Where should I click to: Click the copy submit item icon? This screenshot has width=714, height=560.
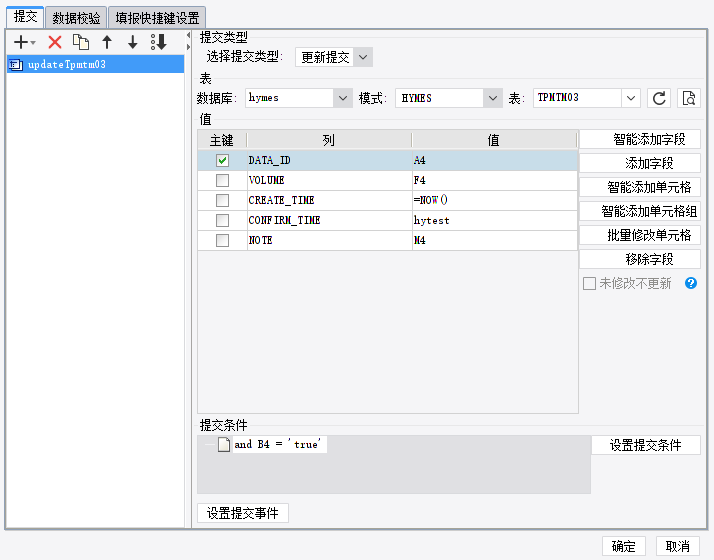click(x=81, y=42)
